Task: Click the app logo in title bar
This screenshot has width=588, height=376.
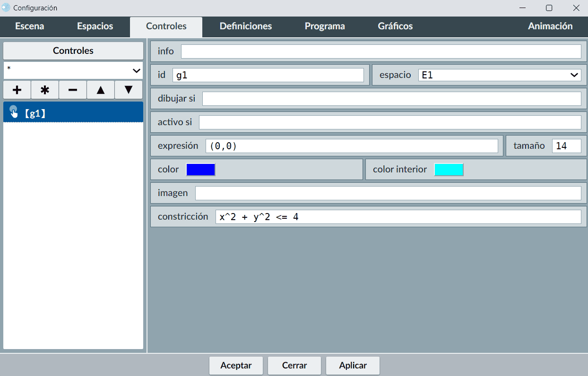Action: coord(6,8)
